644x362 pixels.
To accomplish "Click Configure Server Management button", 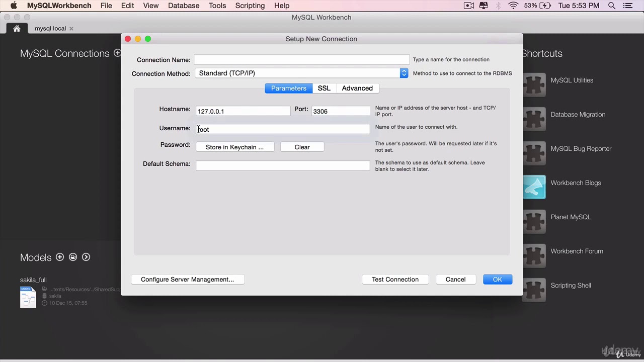I will click(x=188, y=279).
